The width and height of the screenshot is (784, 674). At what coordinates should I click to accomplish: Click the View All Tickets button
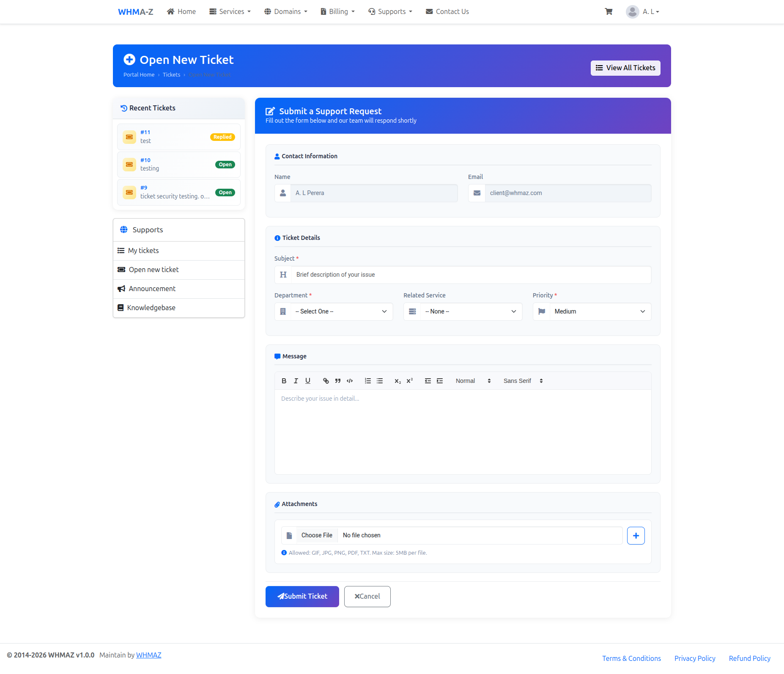[625, 68]
